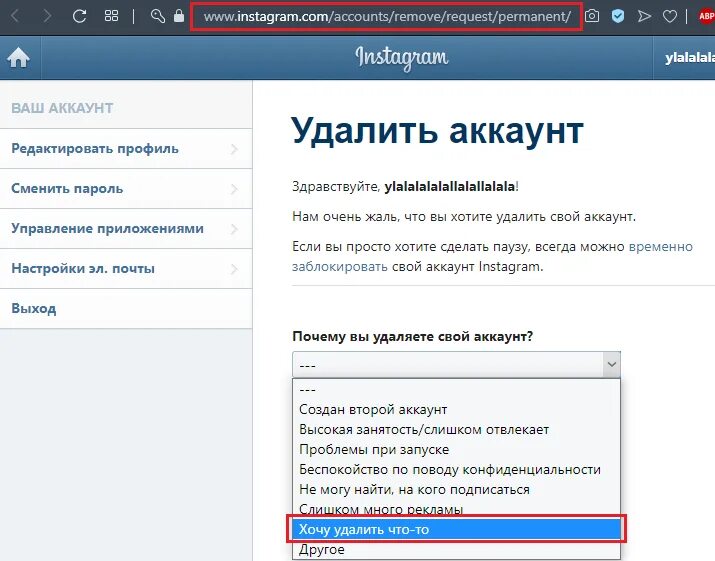Select Не могу найти, на кого подписаться

(456, 490)
